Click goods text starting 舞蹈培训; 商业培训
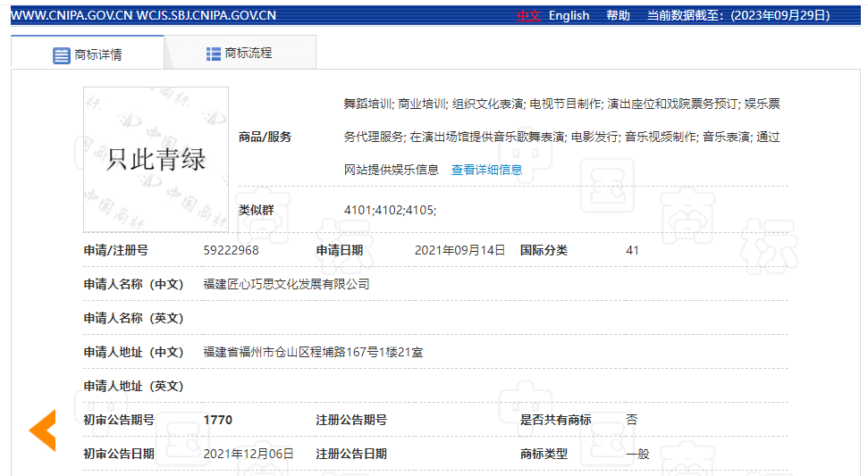Screen dimensions: 868x476 tap(562, 104)
